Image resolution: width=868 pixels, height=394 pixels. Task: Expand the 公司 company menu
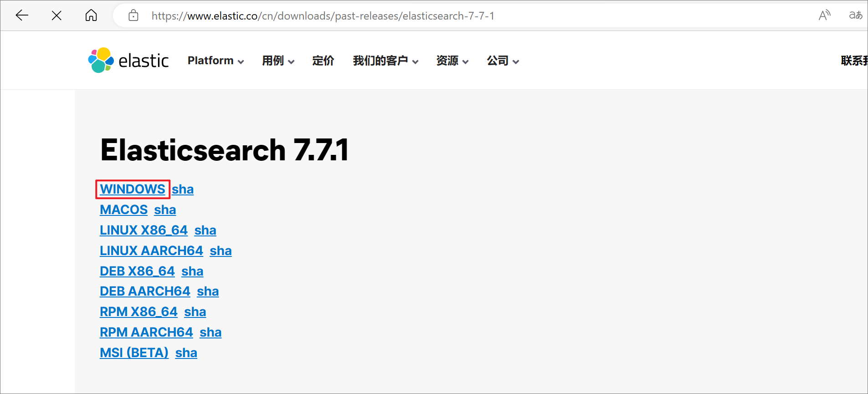[x=503, y=61]
